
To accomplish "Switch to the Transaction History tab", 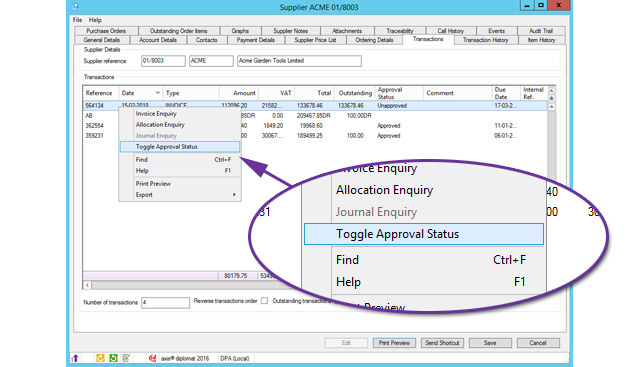I will tap(485, 40).
